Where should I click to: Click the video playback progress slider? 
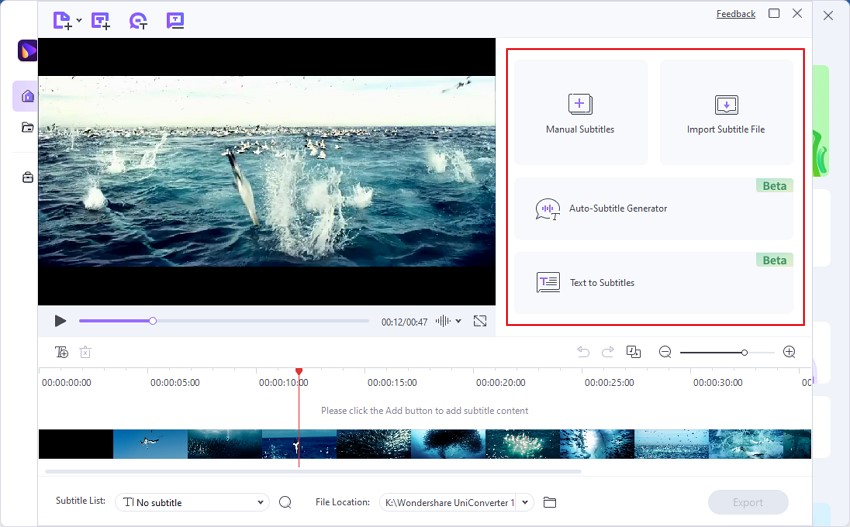click(224, 321)
